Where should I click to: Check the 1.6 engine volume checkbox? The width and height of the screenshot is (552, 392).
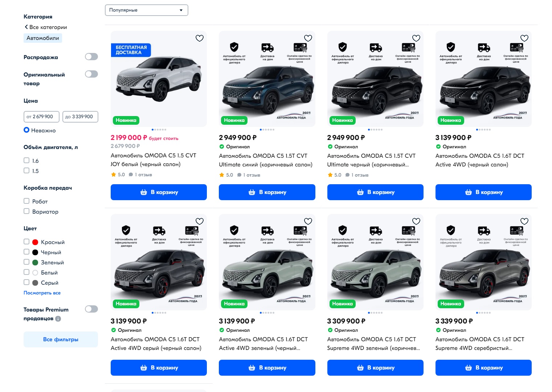[x=26, y=160]
